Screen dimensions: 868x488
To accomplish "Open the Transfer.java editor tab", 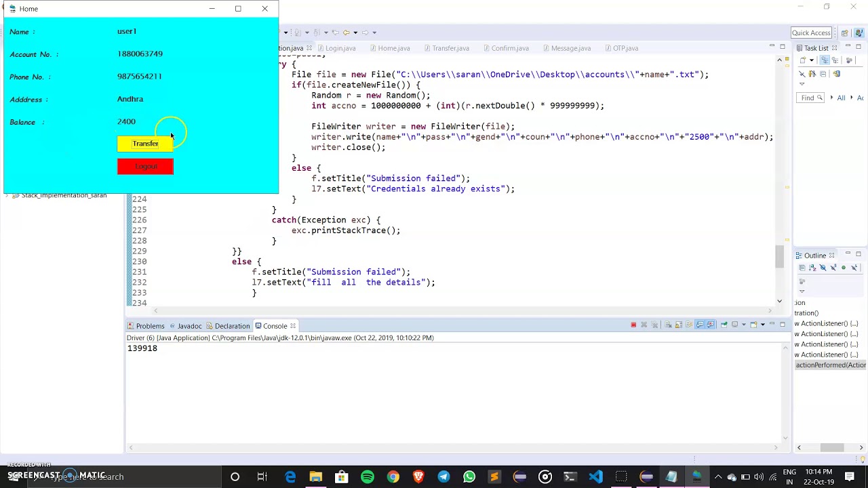I will [446, 48].
